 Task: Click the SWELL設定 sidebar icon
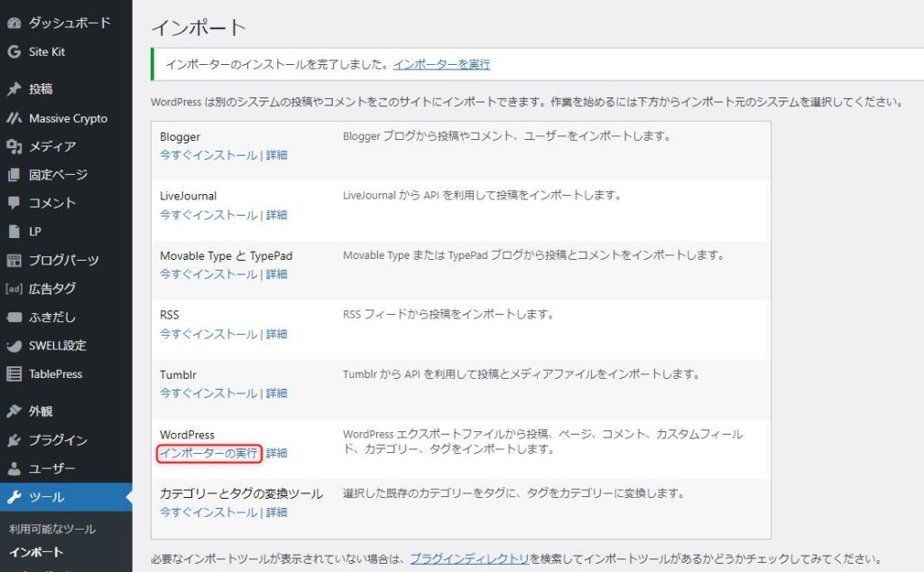(x=14, y=346)
